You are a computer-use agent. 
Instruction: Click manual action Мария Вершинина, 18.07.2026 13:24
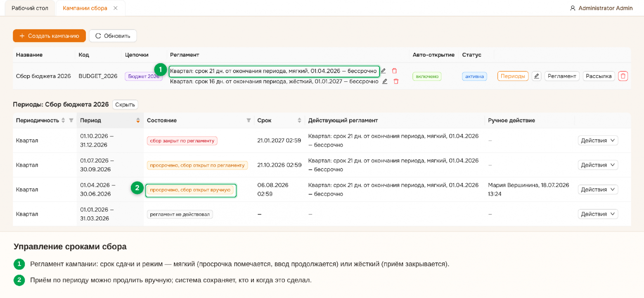pyautogui.click(x=528, y=189)
